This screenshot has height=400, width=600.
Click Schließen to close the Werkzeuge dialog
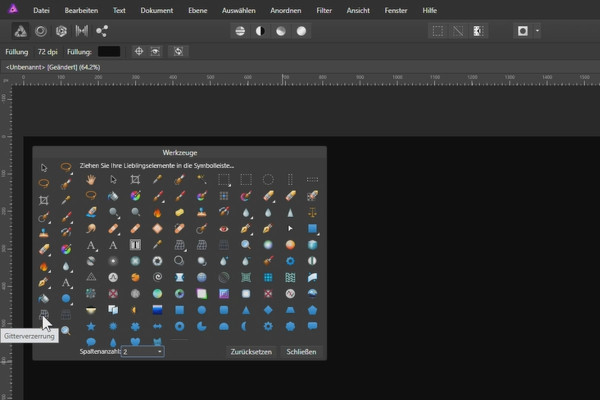(301, 352)
